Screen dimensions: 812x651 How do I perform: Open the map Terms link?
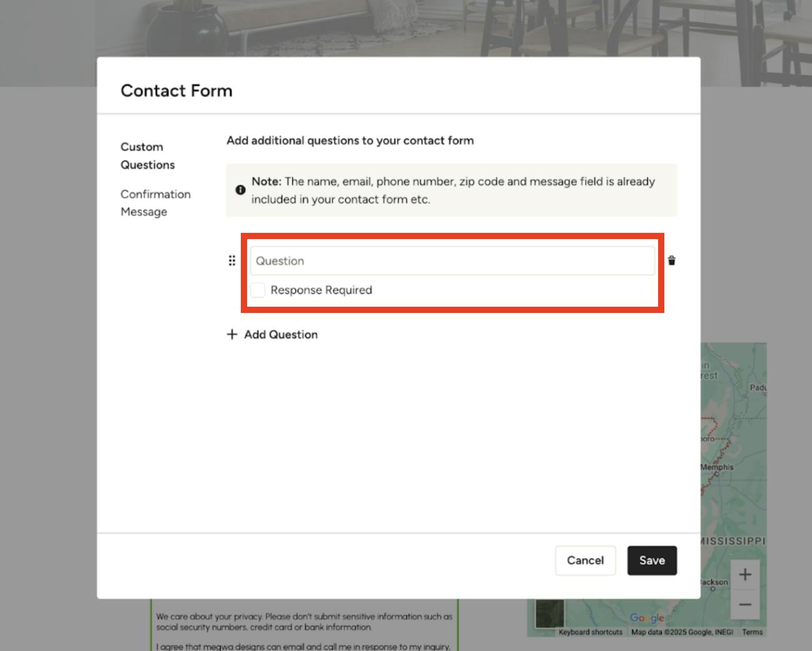pos(752,632)
